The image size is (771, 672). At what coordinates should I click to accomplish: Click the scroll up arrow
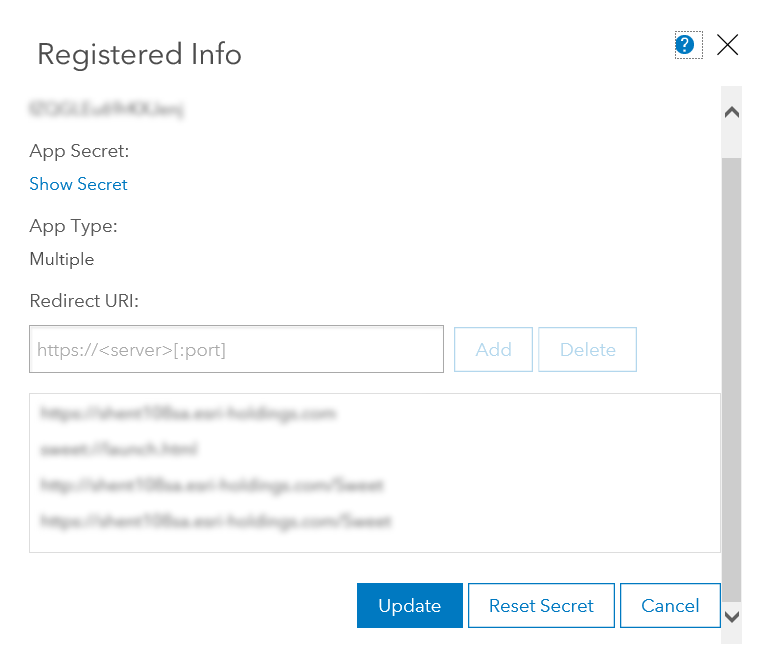[731, 113]
